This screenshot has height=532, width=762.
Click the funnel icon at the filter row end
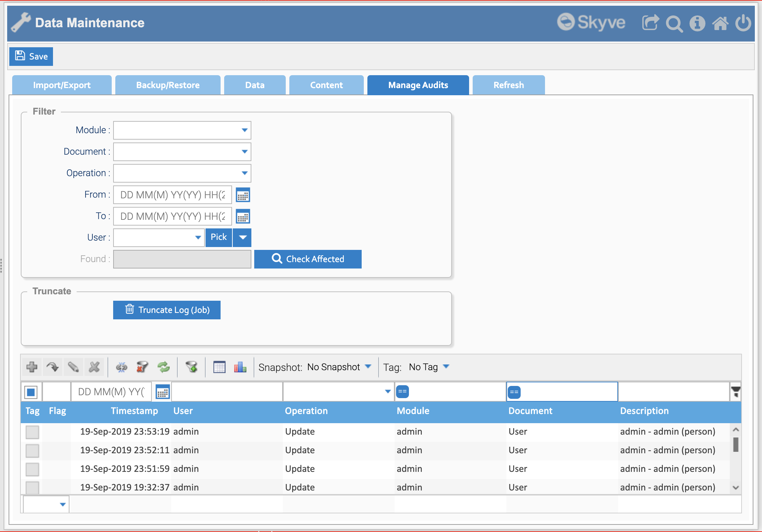[x=736, y=392]
